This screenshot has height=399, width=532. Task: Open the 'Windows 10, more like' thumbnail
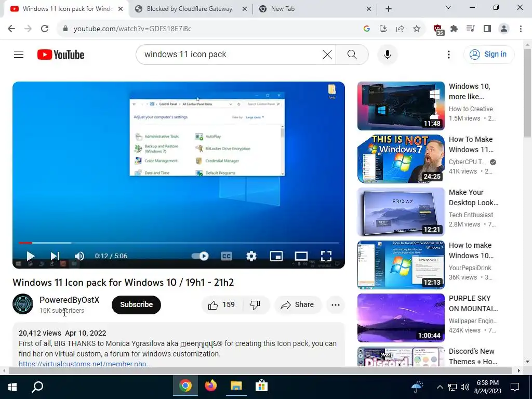click(x=401, y=106)
